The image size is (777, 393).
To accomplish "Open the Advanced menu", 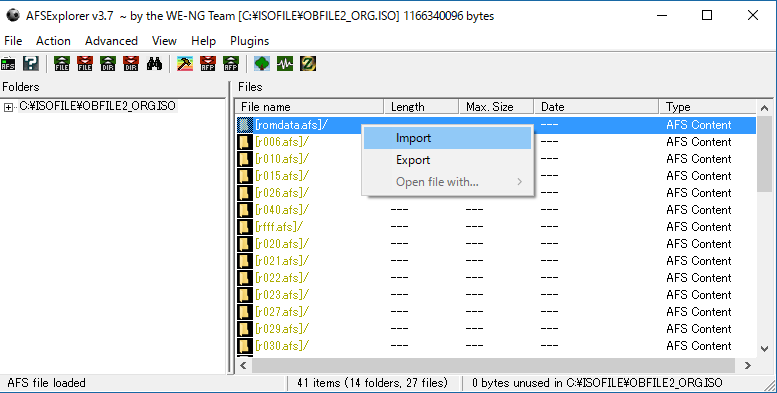I will (x=111, y=41).
